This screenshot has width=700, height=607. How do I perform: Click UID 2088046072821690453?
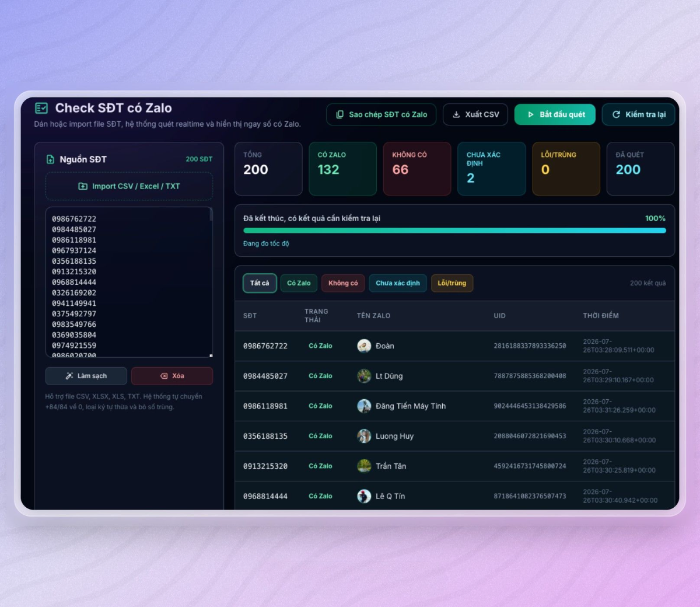pos(530,436)
